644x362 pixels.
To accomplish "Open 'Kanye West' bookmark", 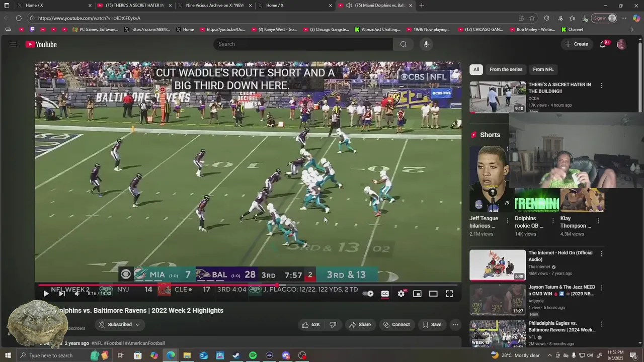I will click(274, 30).
